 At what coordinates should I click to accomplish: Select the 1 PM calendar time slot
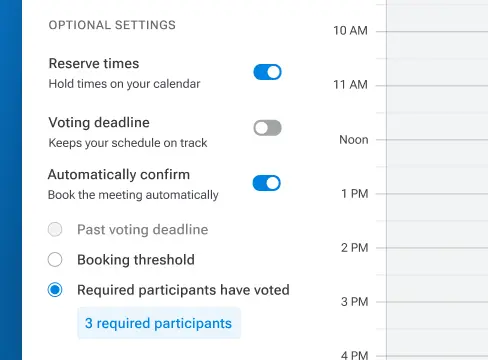437,221
